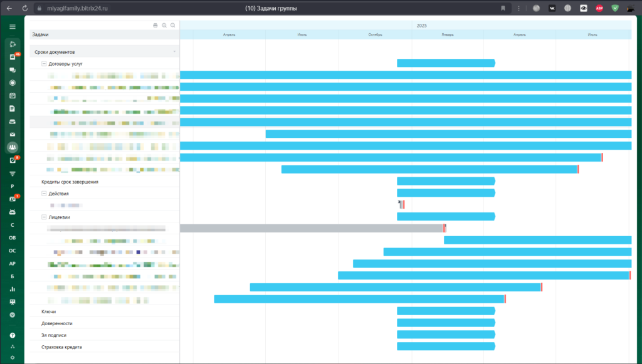Click the Gantt print icon
The height and width of the screenshot is (364, 642).
click(x=155, y=25)
